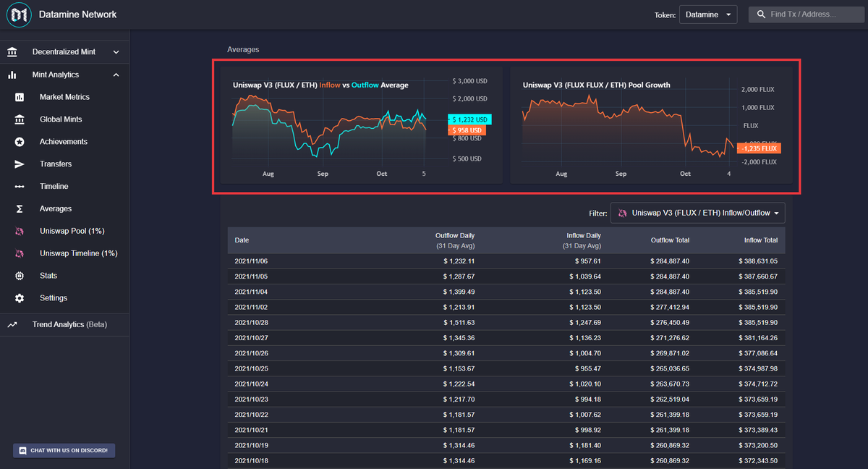Click the $1,399.49 outflow daily value
The height and width of the screenshot is (469, 868).
(x=459, y=292)
